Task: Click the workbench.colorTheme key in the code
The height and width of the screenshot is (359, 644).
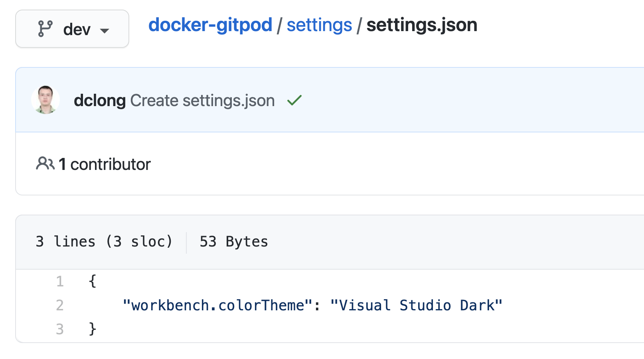Action: click(217, 306)
